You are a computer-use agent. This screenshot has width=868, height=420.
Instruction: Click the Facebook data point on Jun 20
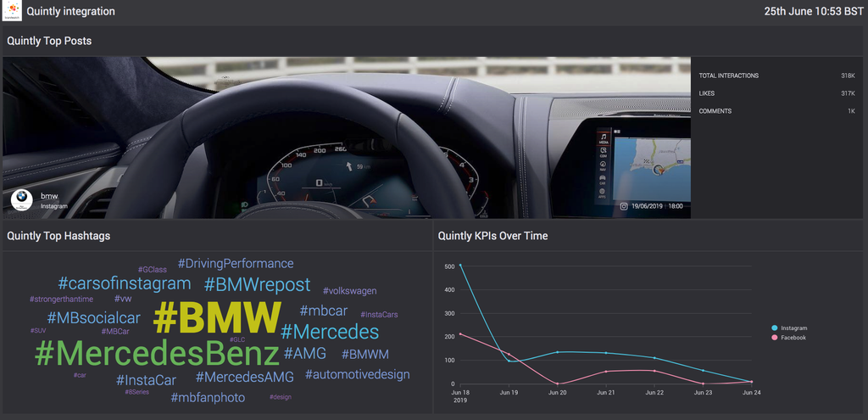point(558,384)
